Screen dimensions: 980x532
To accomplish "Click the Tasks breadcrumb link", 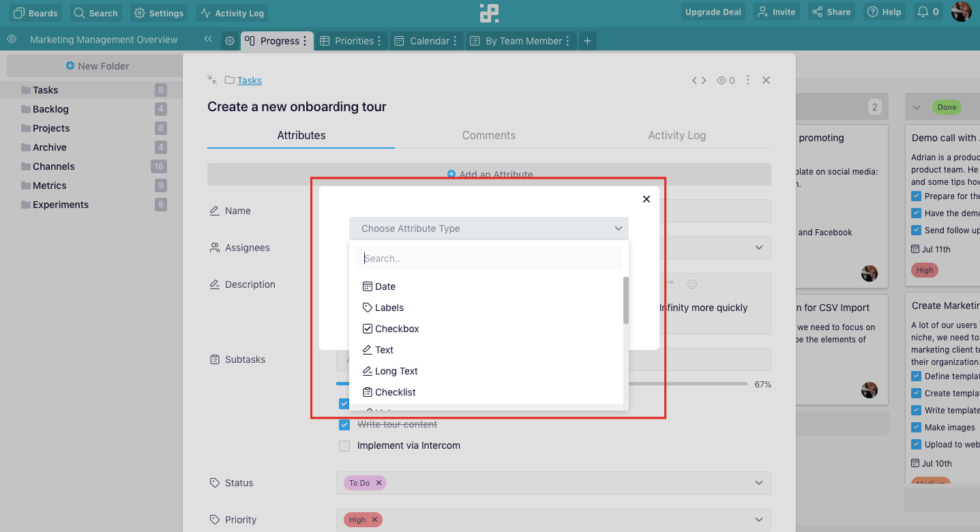I will (x=250, y=80).
